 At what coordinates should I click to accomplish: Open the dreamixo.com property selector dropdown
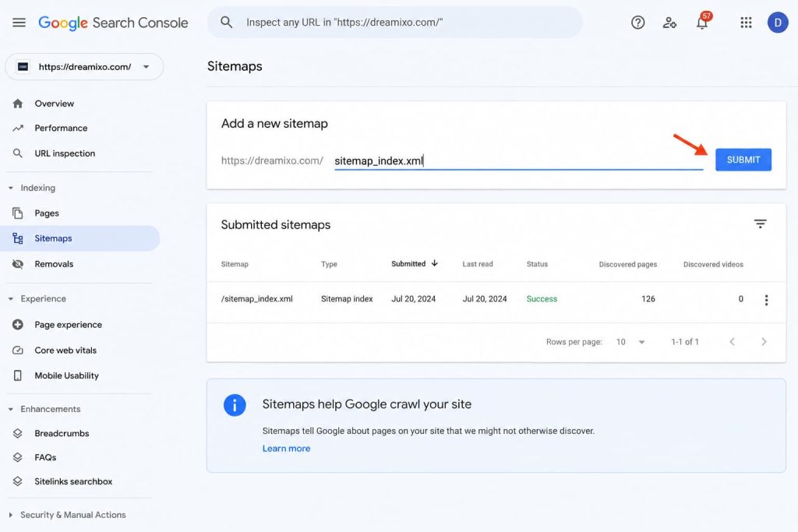(84, 67)
